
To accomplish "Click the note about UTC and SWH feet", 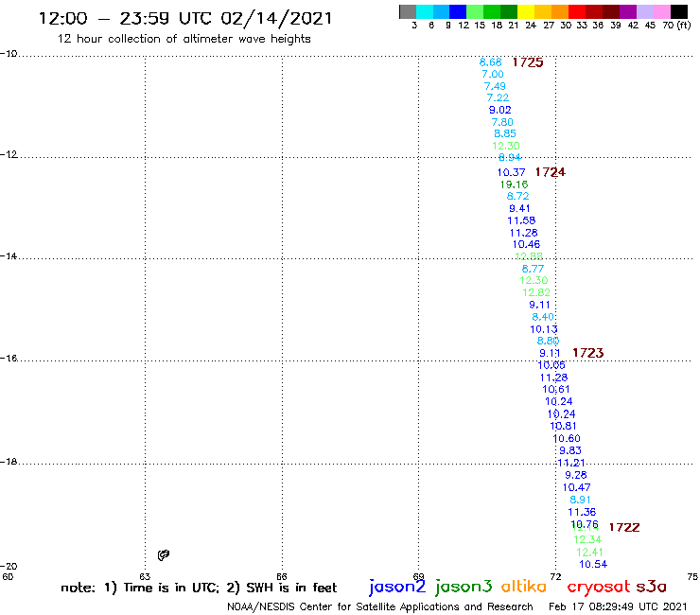I will point(199,588).
